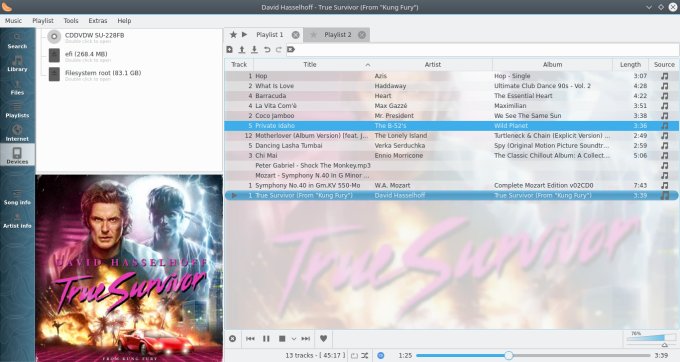Viewport: 680px width, 362px height.
Task: Select the Peter Gabriel - Shock The Monkey.mp3 row
Action: (452, 166)
